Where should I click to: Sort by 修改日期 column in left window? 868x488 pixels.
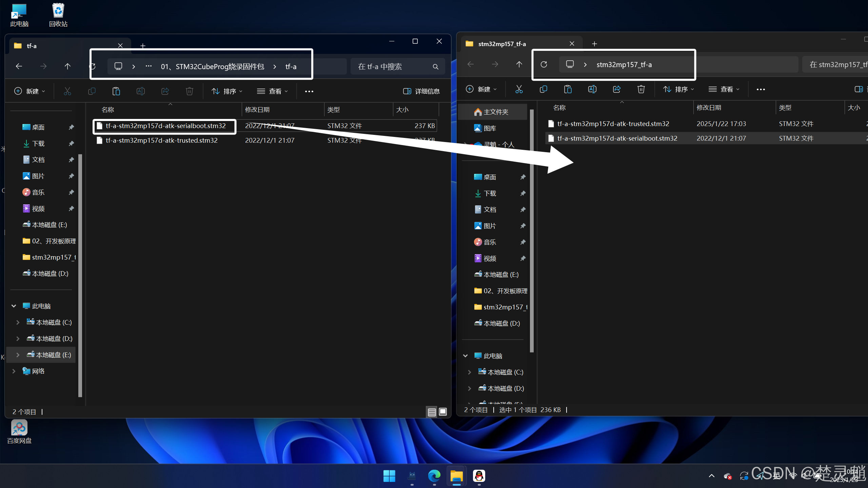(257, 109)
